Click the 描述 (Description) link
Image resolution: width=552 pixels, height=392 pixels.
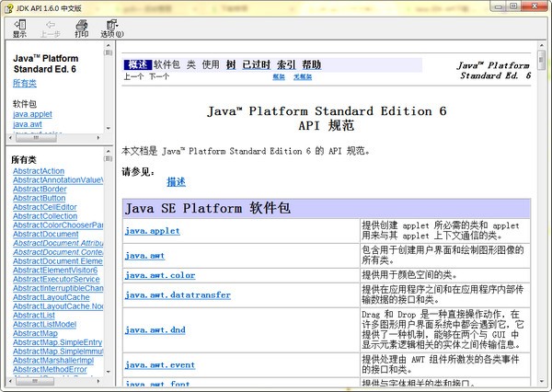(x=176, y=181)
